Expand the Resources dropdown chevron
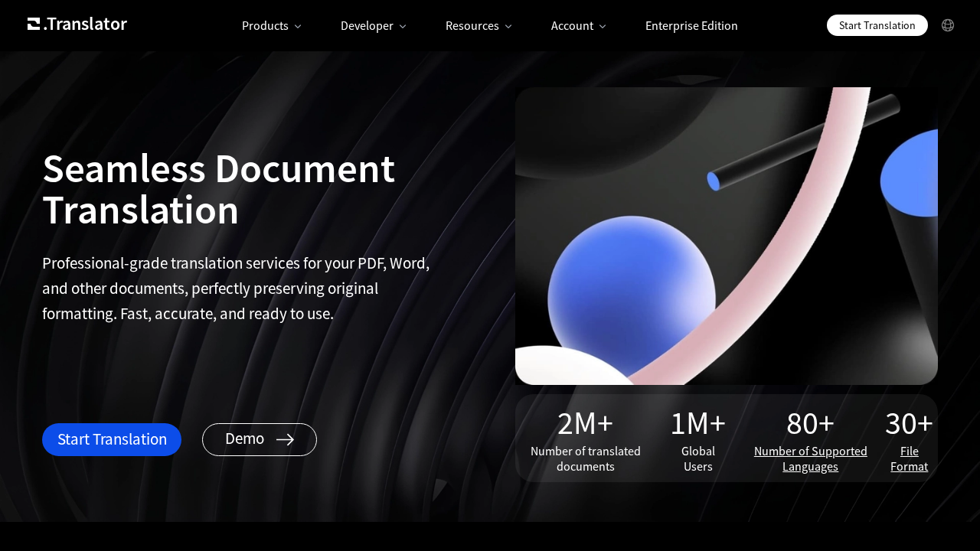The width and height of the screenshot is (980, 551). click(508, 26)
